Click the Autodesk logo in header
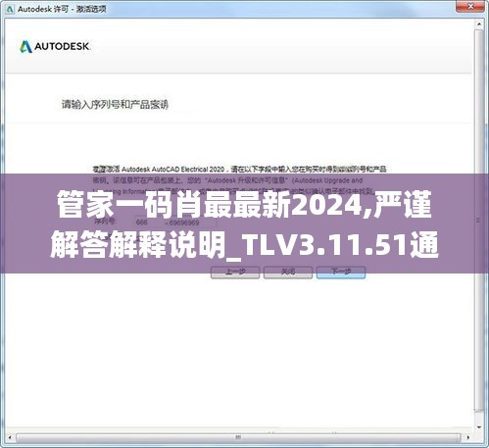Image resolution: width=489 pixels, height=448 pixels. click(55, 47)
